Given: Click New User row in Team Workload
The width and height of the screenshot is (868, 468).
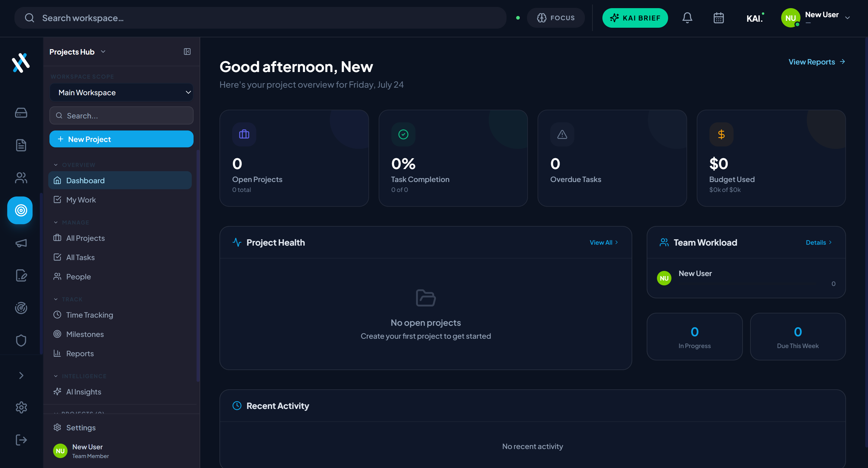Looking at the screenshot, I should 746,278.
